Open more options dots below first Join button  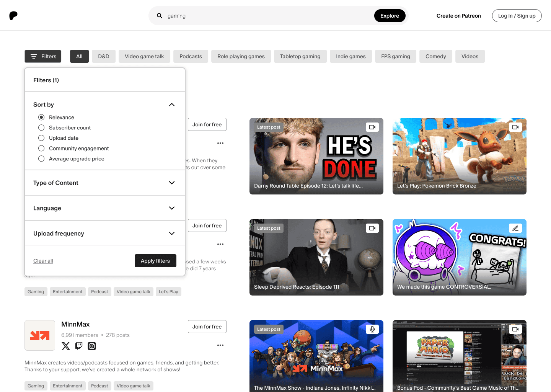pos(220,143)
